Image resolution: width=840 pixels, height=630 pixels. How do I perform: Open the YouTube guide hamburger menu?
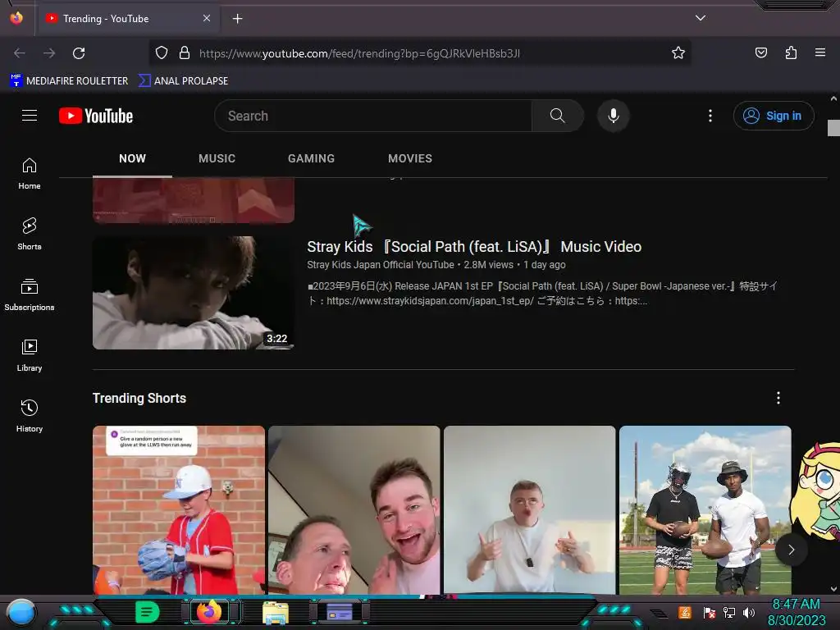point(30,116)
